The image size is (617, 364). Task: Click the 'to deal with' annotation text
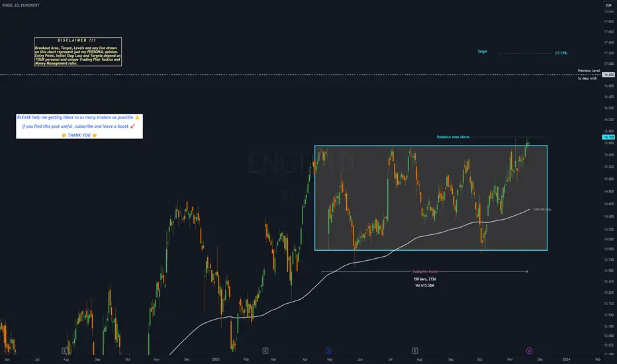point(587,78)
